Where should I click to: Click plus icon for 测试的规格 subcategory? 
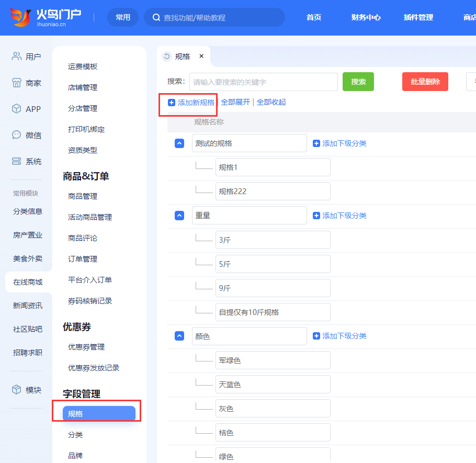tap(316, 143)
